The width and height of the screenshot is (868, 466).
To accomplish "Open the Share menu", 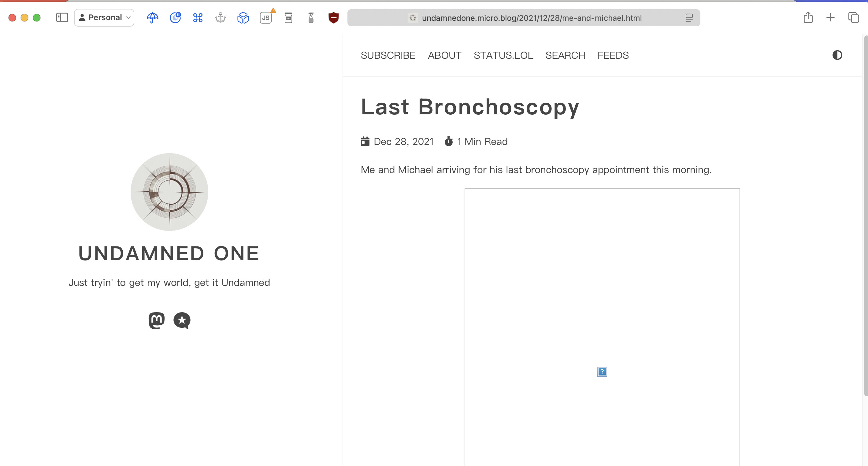I will [808, 17].
